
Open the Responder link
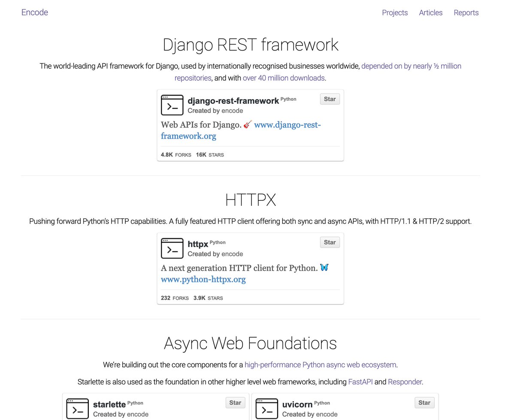point(405,382)
